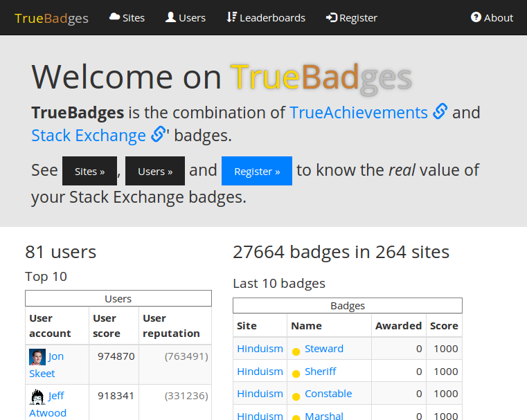
Task: Click the blue Register » button
Action: (257, 171)
